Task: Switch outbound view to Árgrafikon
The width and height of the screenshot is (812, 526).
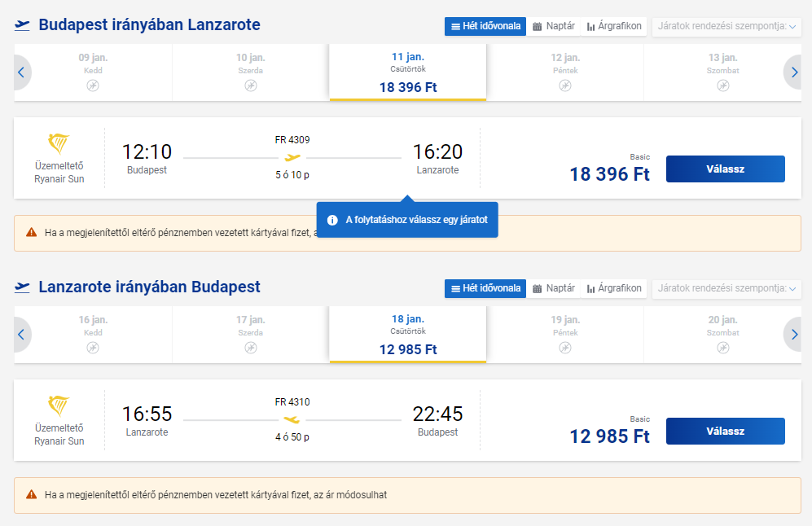Action: 614,26
